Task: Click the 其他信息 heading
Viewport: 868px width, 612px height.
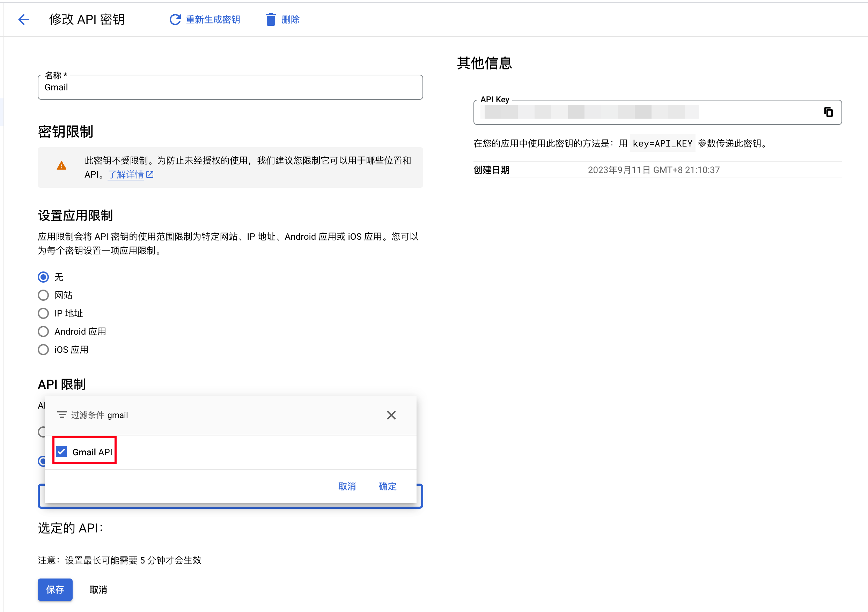Action: pos(484,63)
